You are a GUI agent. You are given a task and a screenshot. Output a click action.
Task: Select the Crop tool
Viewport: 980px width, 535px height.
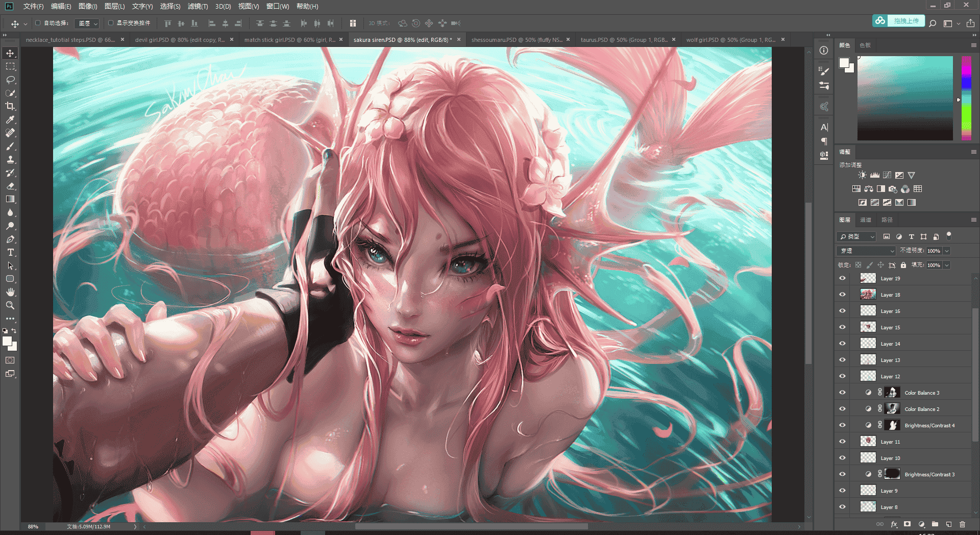10,106
